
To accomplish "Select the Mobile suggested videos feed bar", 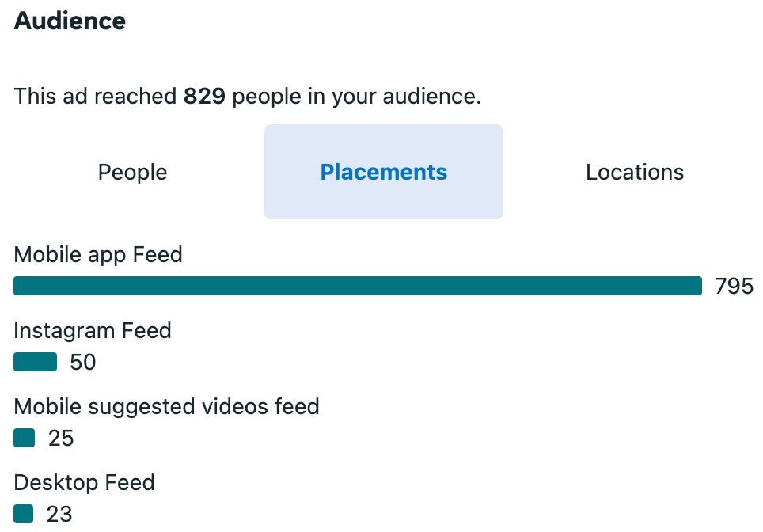I will tap(25, 438).
